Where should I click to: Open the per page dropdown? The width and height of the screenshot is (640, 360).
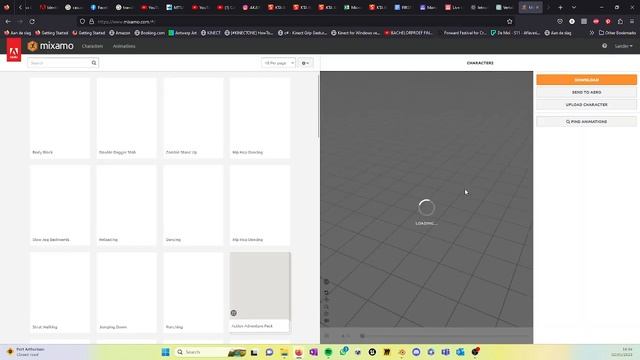278,63
